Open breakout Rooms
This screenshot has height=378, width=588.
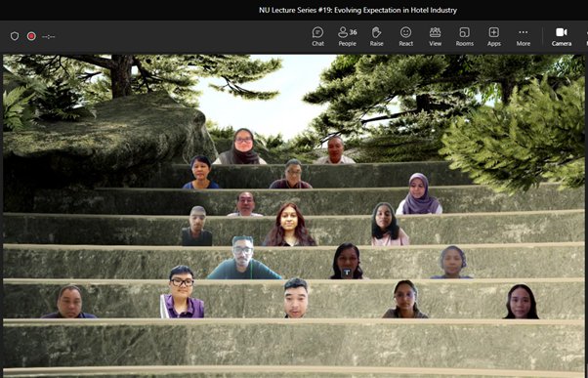click(465, 37)
